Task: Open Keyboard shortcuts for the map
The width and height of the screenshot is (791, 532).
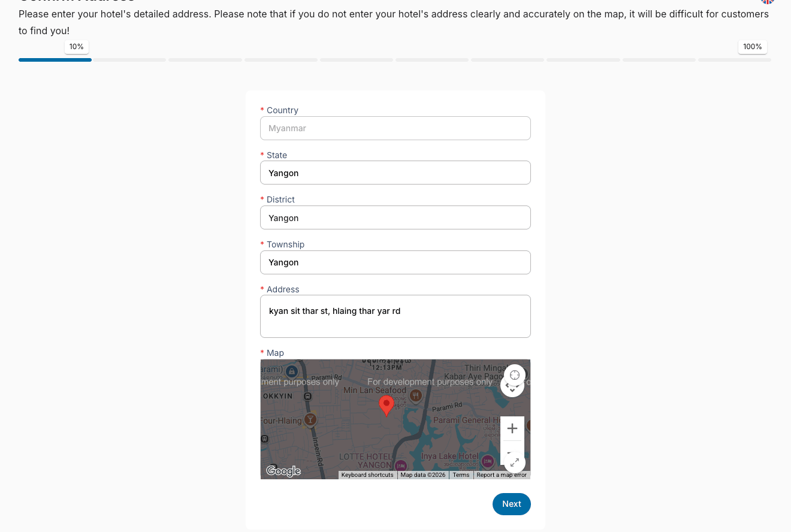Action: point(367,475)
